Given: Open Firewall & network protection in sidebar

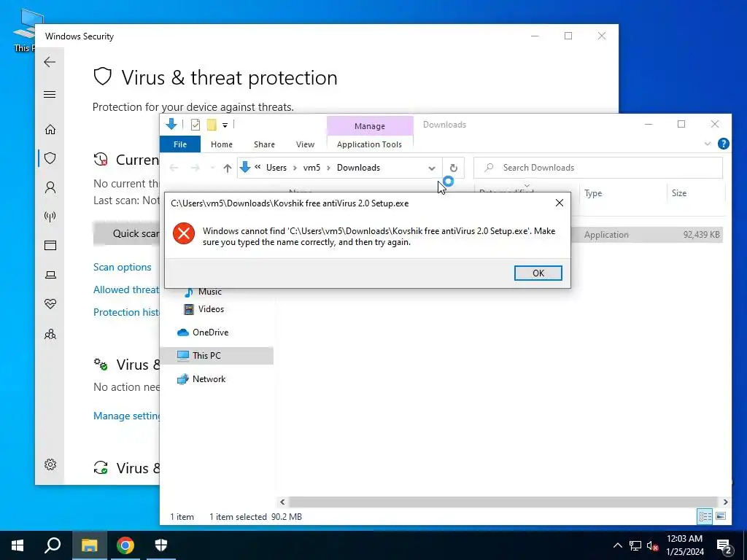Looking at the screenshot, I should click(50, 217).
